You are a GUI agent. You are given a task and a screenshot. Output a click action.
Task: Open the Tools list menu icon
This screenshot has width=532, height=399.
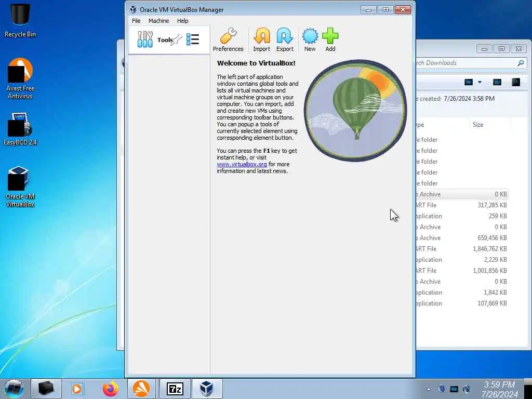point(193,39)
